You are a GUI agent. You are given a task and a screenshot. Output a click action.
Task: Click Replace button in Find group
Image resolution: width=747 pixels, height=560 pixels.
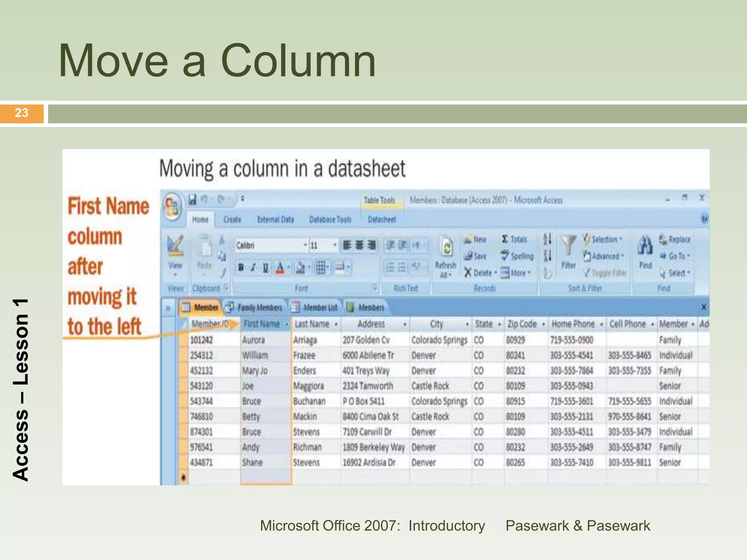[x=675, y=239]
